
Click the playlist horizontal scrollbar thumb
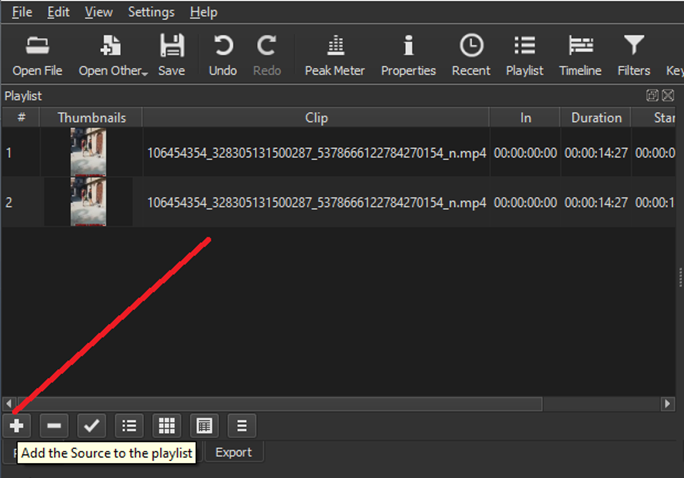(x=280, y=404)
